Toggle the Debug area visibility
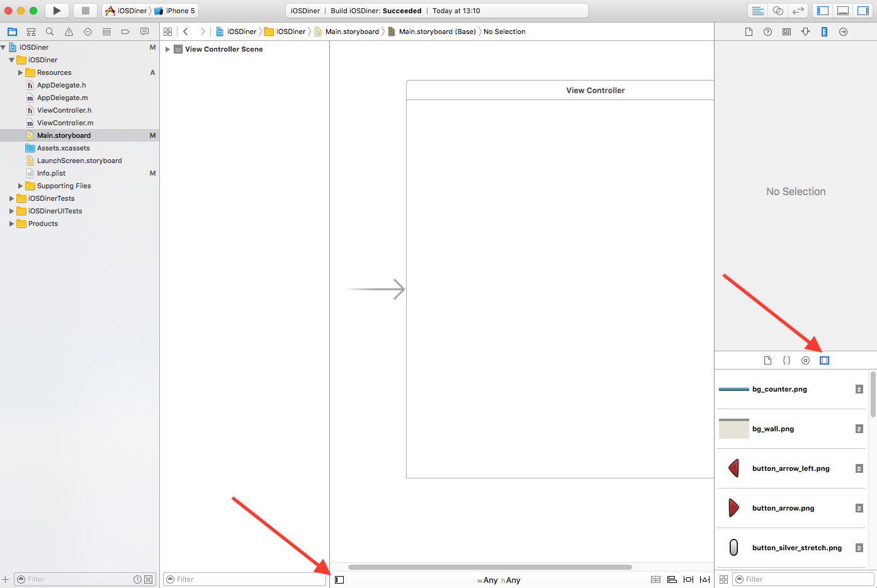Image resolution: width=877 pixels, height=588 pixels. [843, 11]
